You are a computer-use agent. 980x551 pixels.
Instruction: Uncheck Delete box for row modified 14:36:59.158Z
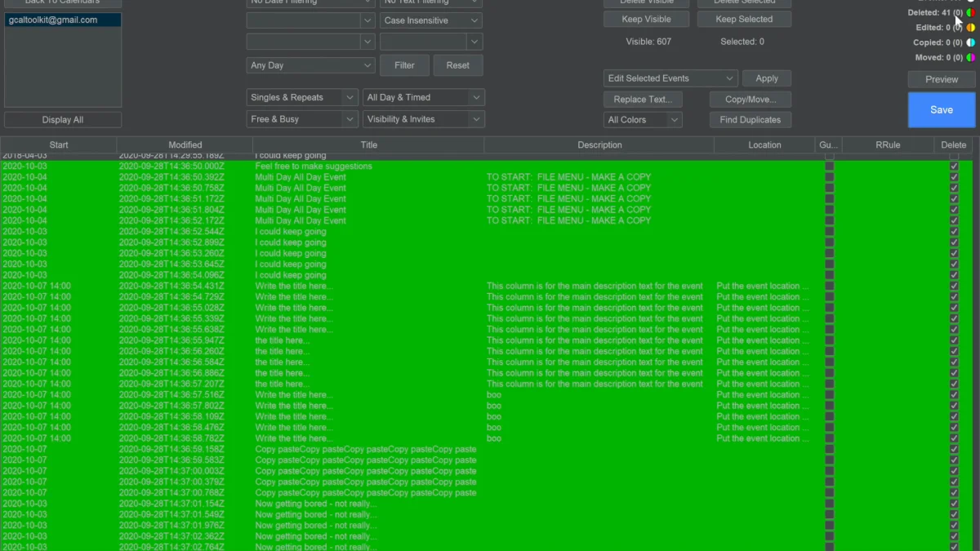pos(954,450)
